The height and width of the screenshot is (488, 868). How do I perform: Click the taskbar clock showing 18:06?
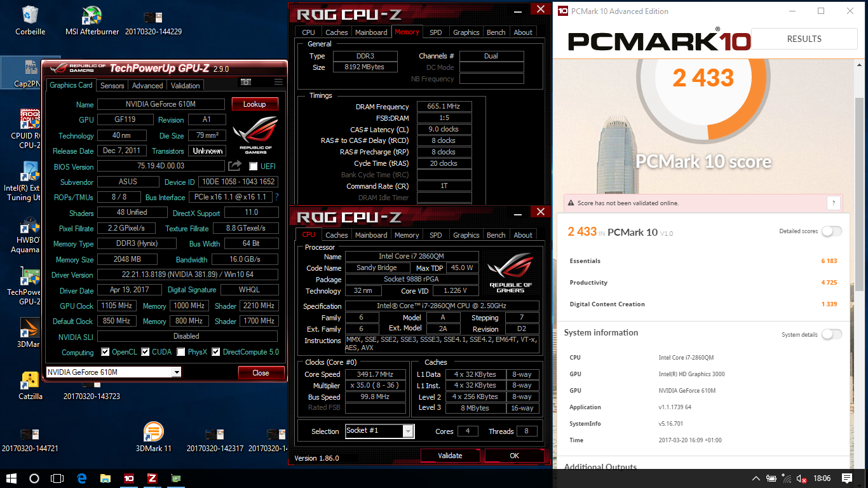click(x=821, y=478)
